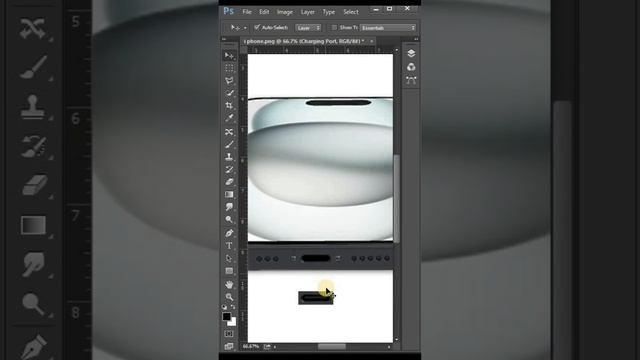Select the Dodge tool
The image size is (640, 360).
pyautogui.click(x=229, y=220)
